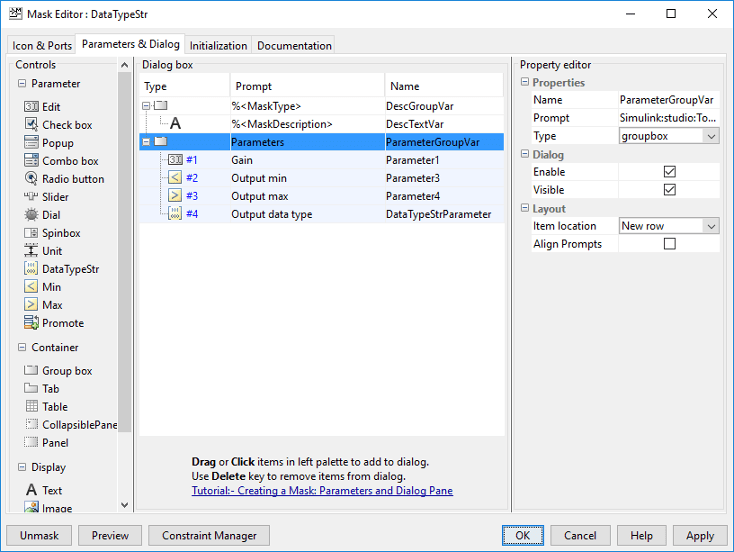Viewport: 734px width, 552px height.
Task: Switch to the Initialization tab
Action: (218, 46)
